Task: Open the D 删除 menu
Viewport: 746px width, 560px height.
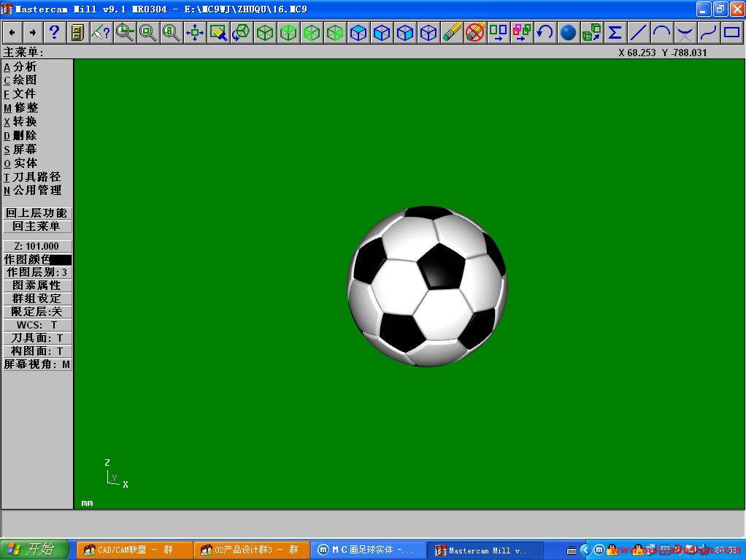Action: click(20, 135)
